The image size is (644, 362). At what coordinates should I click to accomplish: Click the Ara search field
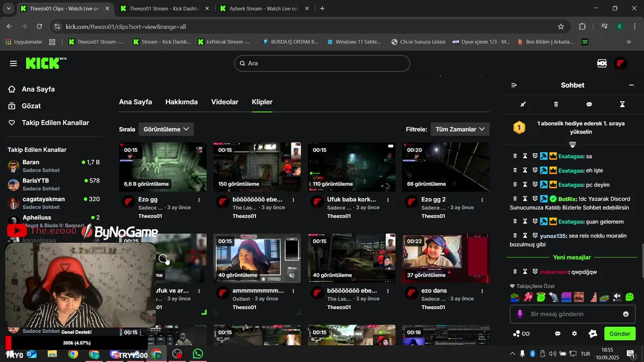pos(322,63)
